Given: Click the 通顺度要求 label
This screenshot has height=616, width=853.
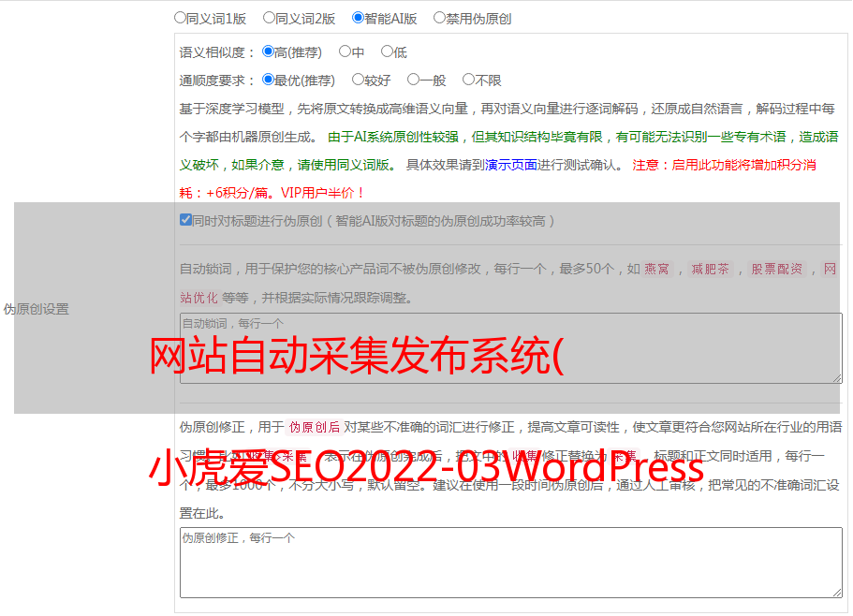Looking at the screenshot, I should (x=216, y=81).
